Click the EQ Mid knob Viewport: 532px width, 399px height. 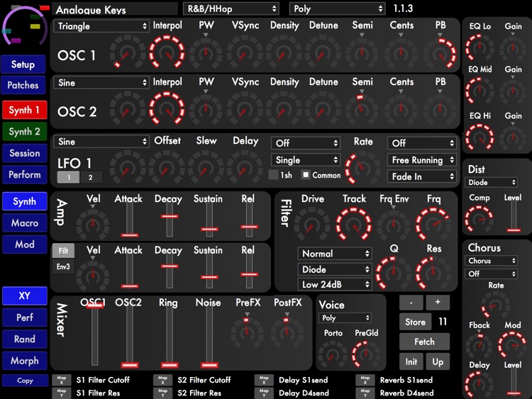tap(480, 91)
